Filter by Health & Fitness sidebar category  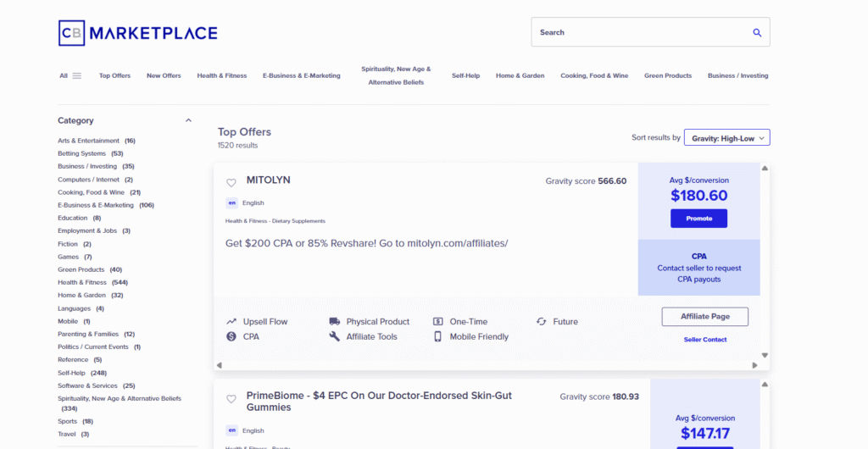92,282
